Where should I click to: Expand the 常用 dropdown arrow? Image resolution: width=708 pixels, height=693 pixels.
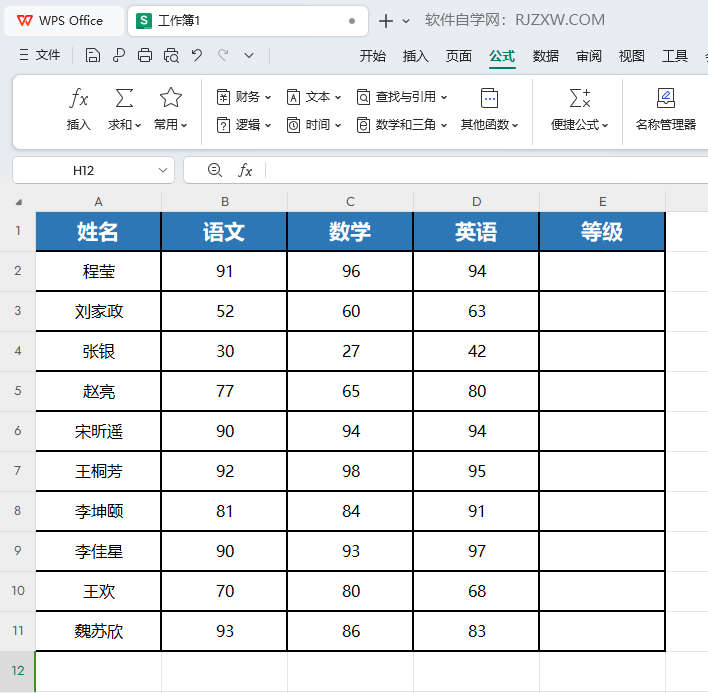pos(184,126)
